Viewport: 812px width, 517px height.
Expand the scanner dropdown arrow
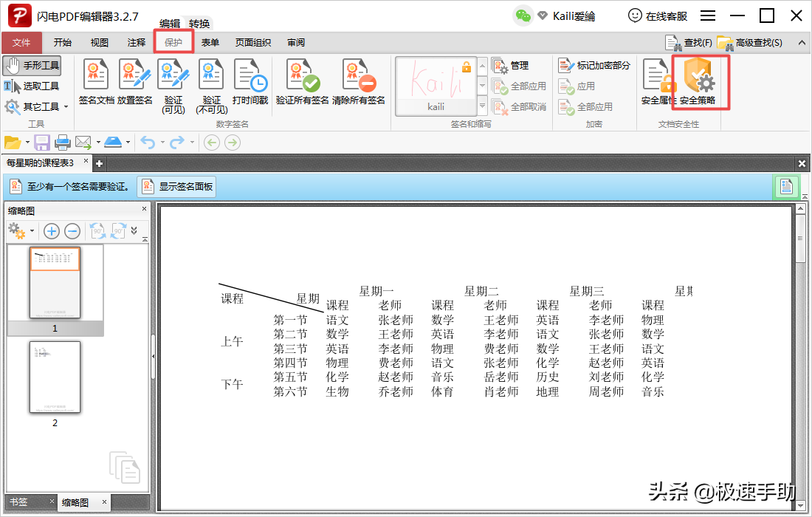point(128,142)
